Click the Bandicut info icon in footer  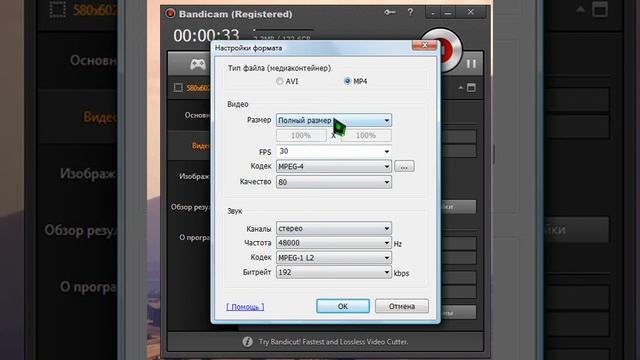[x=247, y=342]
